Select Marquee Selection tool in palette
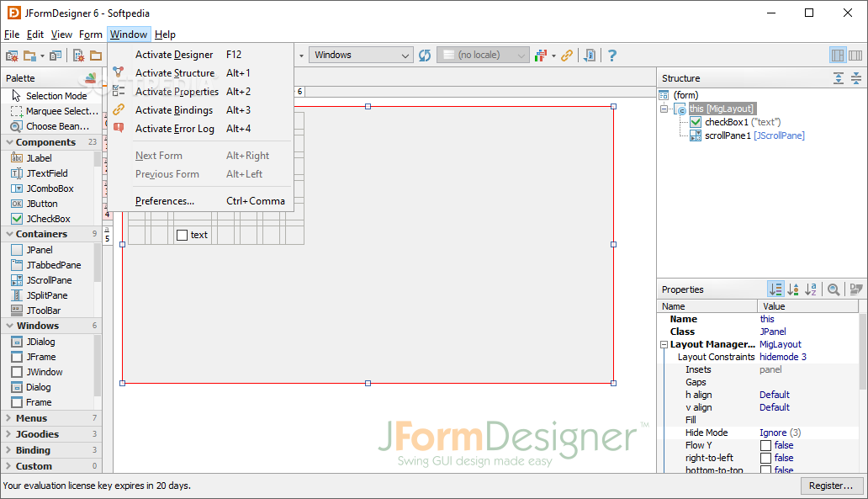The image size is (868, 499). coord(50,111)
